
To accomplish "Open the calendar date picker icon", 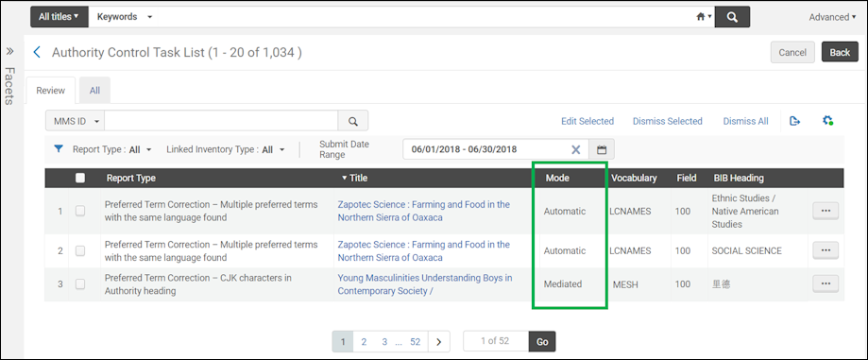I will (x=602, y=149).
